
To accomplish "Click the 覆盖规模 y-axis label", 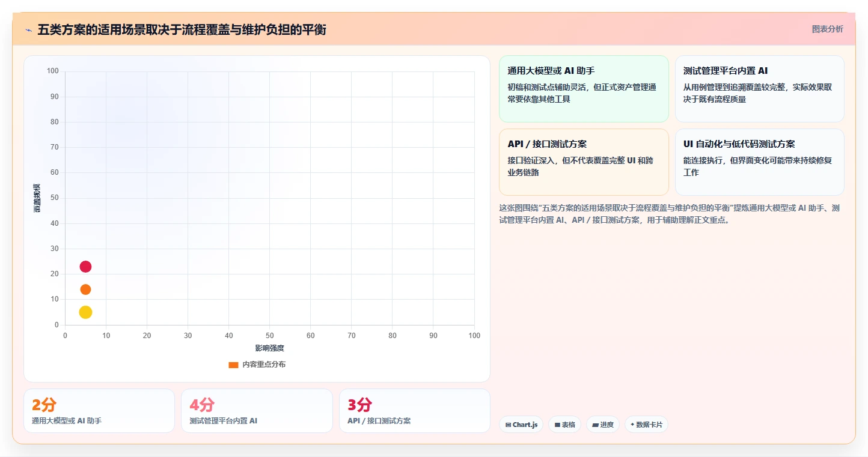I will pyautogui.click(x=37, y=198).
